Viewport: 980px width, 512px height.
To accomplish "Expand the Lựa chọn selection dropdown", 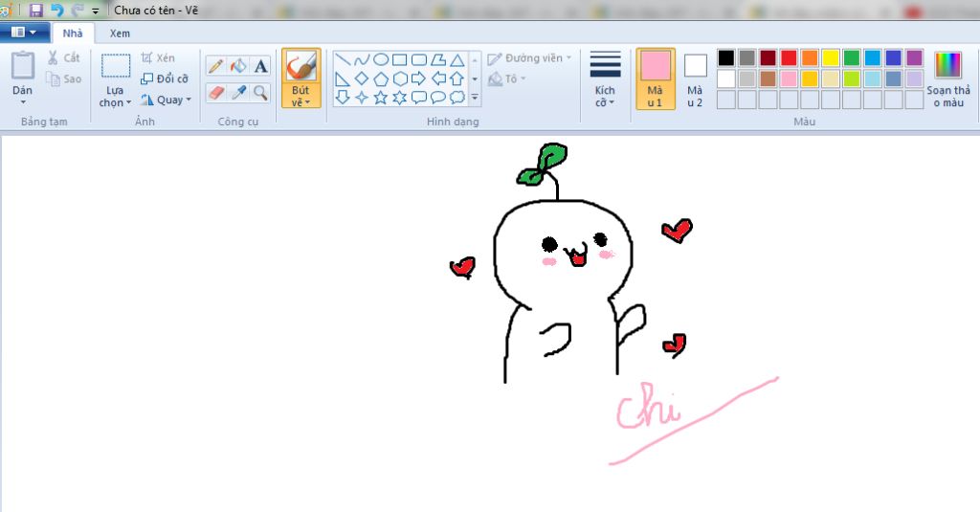I will click(x=115, y=97).
